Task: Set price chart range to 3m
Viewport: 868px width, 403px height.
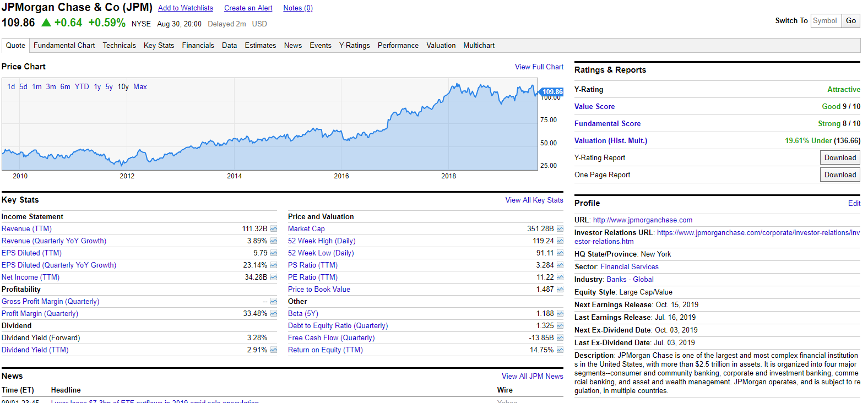Action: pyautogui.click(x=51, y=87)
